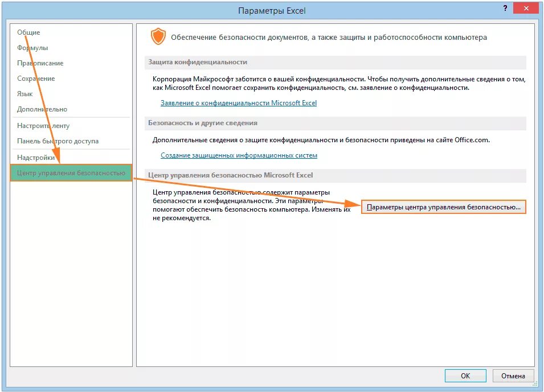
Task: Select the Формулы category
Action: point(32,48)
